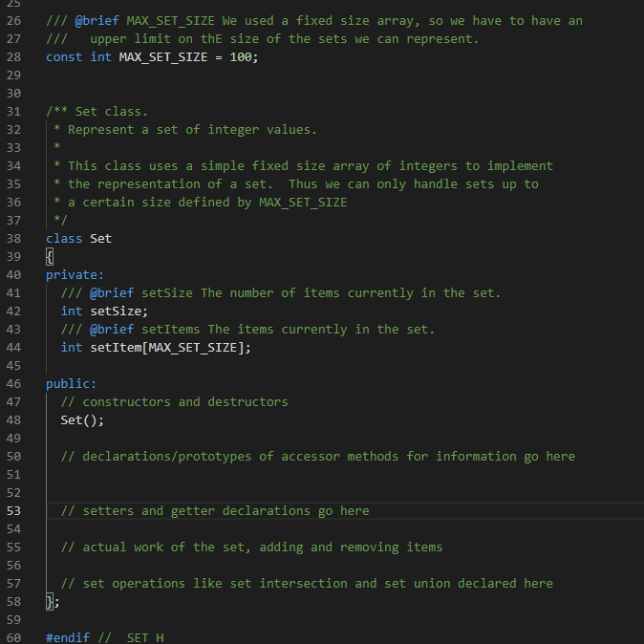Click 'Represent a set of integer values.' comment
644x644 pixels.
point(193,129)
